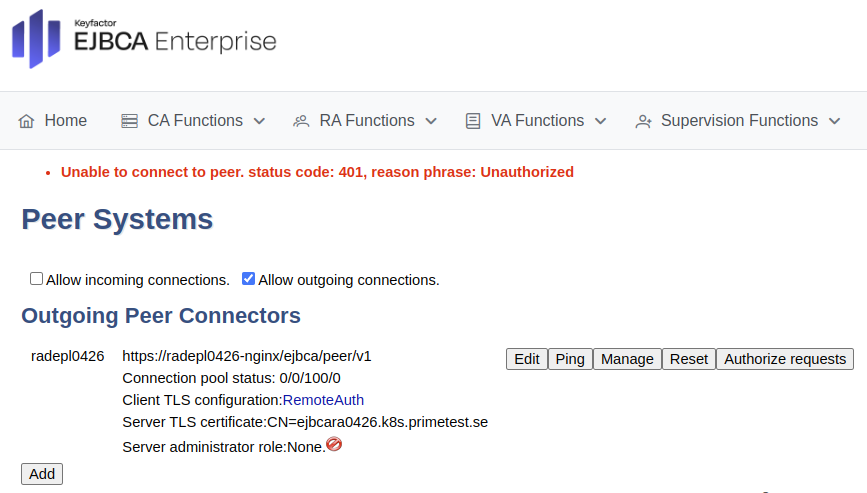Image resolution: width=867 pixels, height=493 pixels.
Task: Click the CA Functions server icon
Action: (x=129, y=121)
